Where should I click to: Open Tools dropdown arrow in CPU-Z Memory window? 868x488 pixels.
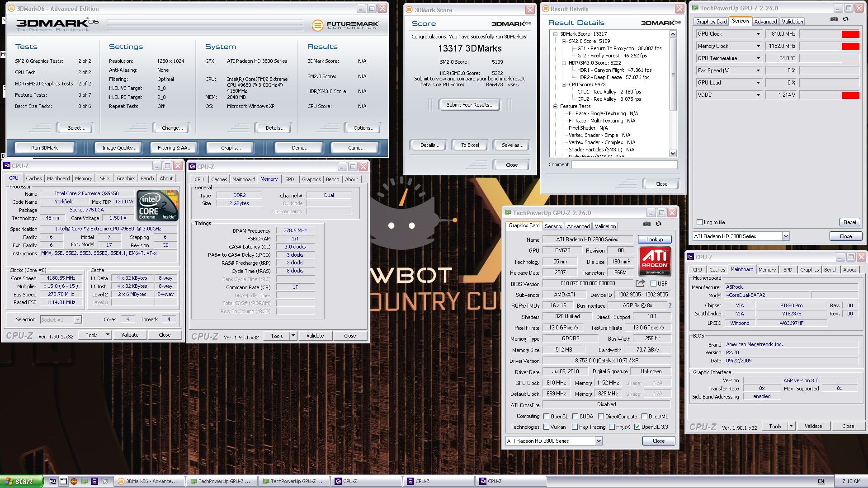pyautogui.click(x=293, y=336)
